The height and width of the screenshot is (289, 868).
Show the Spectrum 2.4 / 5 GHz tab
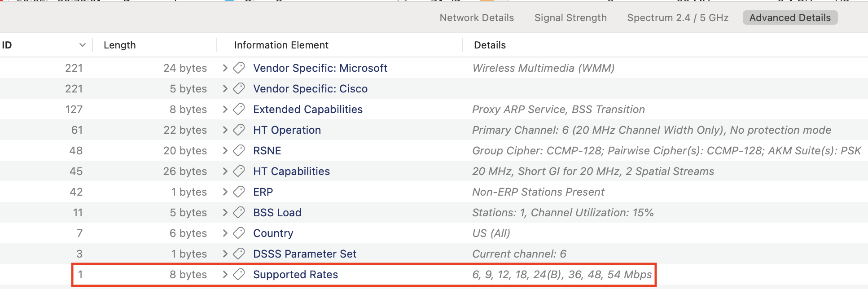(678, 18)
